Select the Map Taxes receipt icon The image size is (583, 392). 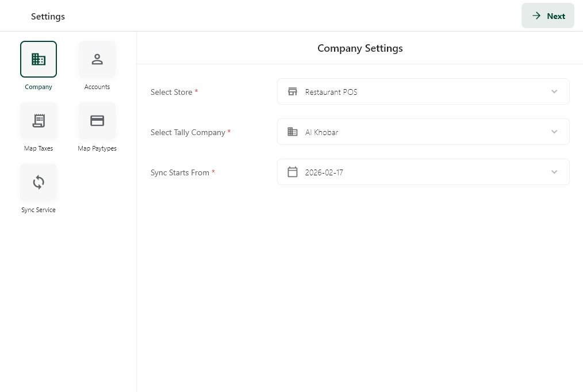tap(39, 121)
